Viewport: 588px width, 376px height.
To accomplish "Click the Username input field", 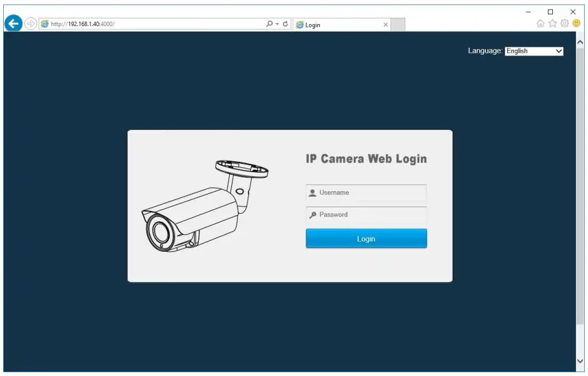I will tap(366, 192).
